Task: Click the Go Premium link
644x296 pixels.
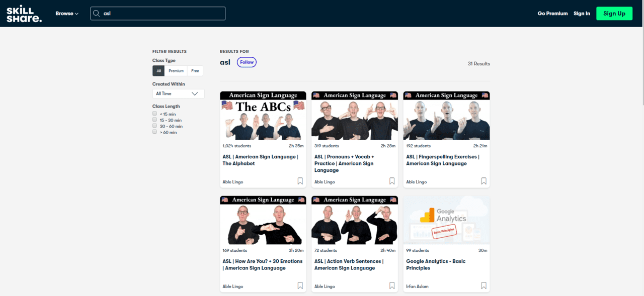Action: click(552, 14)
